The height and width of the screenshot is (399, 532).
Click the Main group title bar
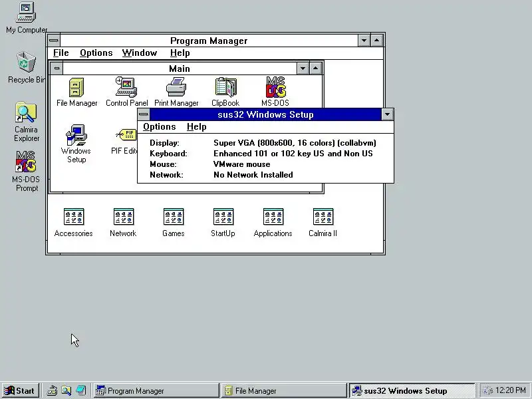click(180, 68)
